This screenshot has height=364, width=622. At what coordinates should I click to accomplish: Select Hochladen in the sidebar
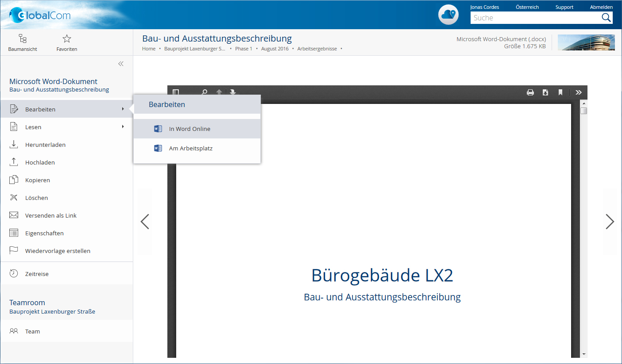coord(41,162)
